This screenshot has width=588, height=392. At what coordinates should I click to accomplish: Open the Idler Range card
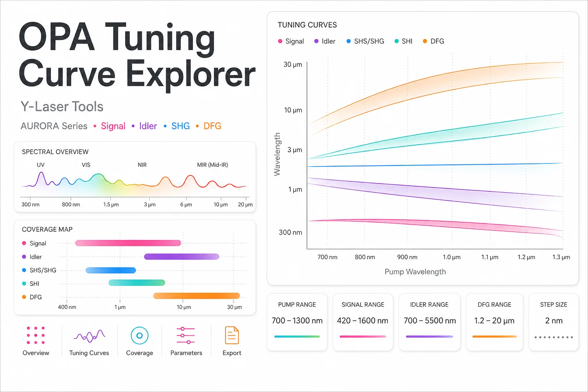(x=430, y=322)
